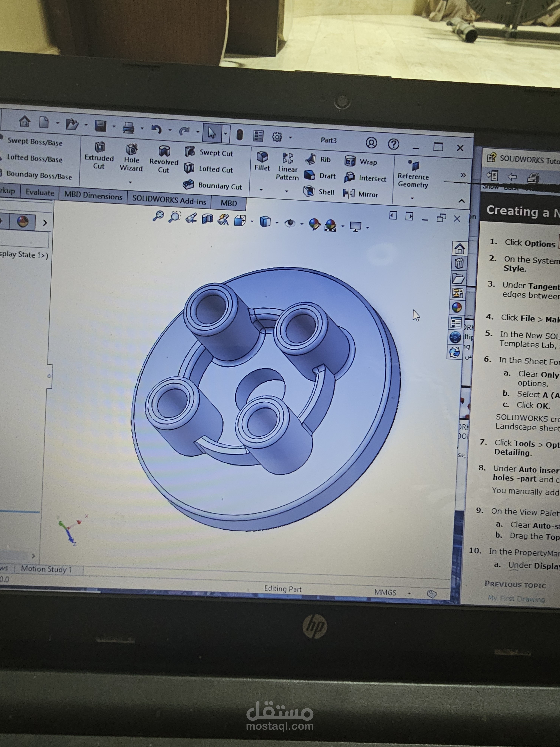Select the Mirror tool
Viewport: 560px width, 747px height.
[x=360, y=194]
